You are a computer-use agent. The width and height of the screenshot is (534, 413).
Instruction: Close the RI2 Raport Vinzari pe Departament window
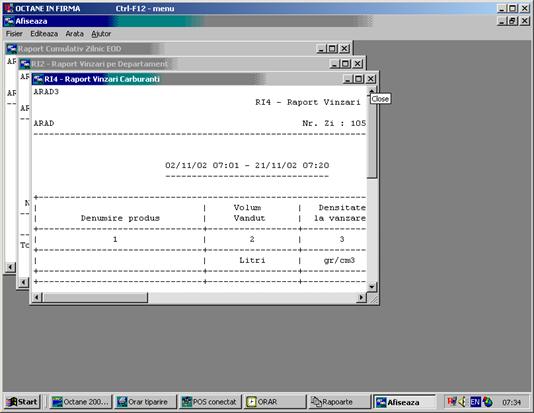pyautogui.click(x=357, y=64)
